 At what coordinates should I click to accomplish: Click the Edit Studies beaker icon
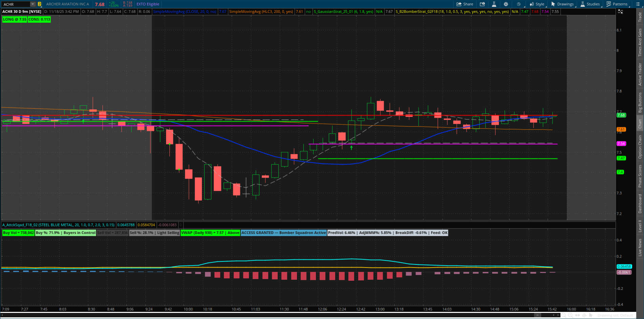[x=494, y=4]
